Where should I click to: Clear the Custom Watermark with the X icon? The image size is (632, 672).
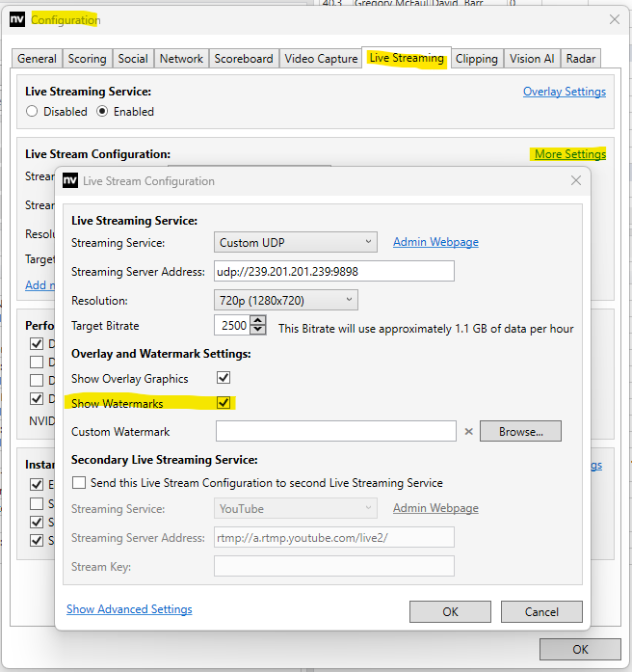[x=469, y=432]
